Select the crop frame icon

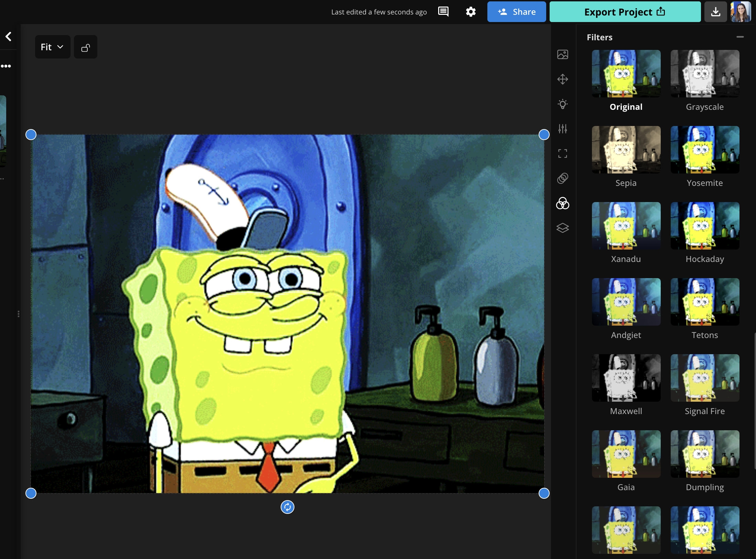(562, 154)
